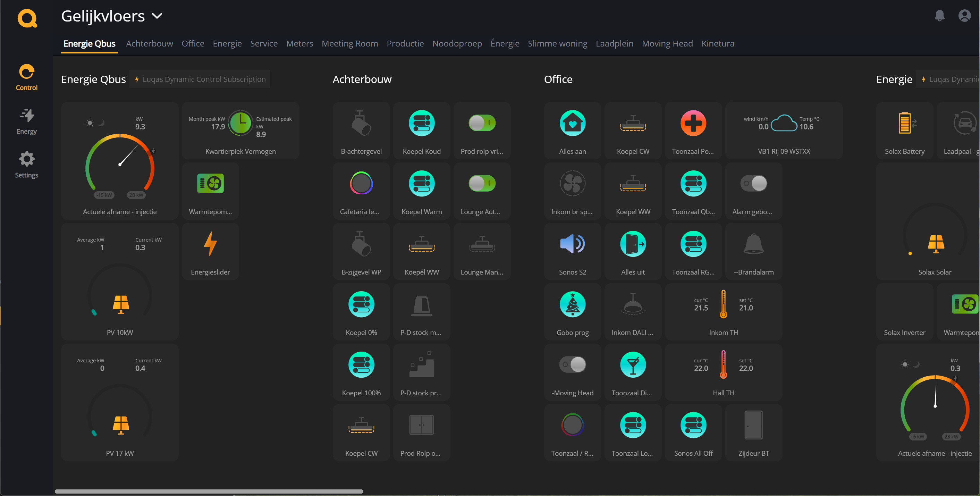Image resolution: width=980 pixels, height=496 pixels.
Task: Open Settings from the sidebar
Action: click(27, 165)
